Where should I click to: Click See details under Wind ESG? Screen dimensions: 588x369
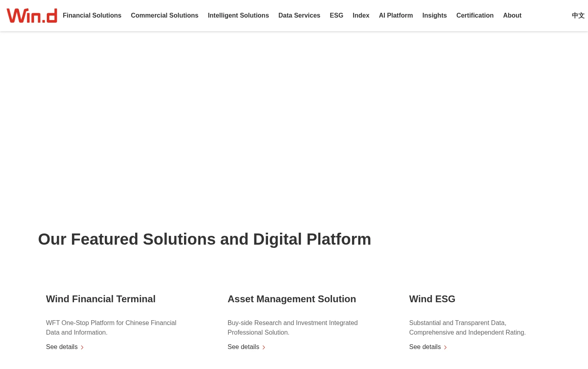point(425,347)
